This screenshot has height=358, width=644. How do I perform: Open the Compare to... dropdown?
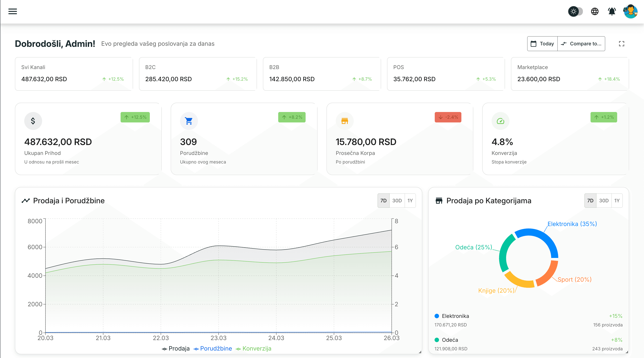tap(581, 44)
